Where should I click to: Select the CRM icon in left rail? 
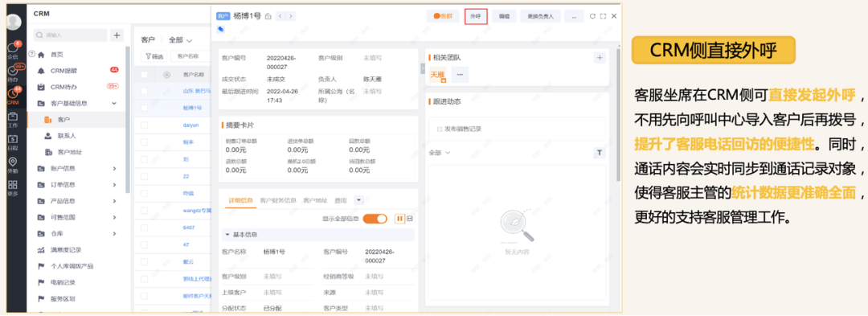(x=13, y=96)
